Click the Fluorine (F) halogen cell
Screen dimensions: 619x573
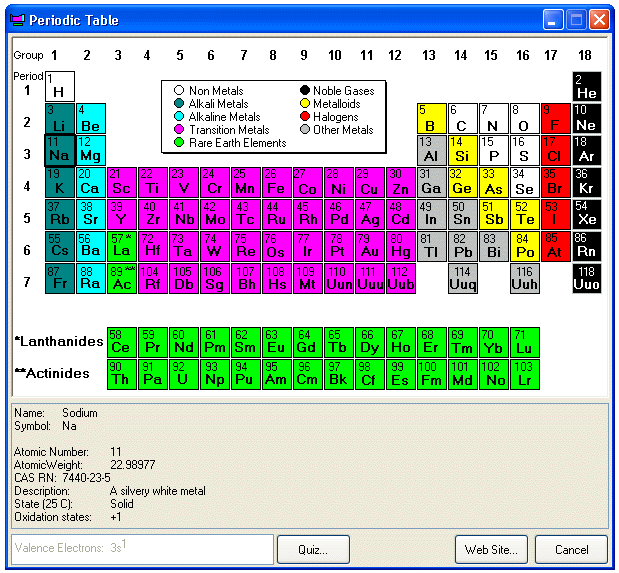click(555, 118)
